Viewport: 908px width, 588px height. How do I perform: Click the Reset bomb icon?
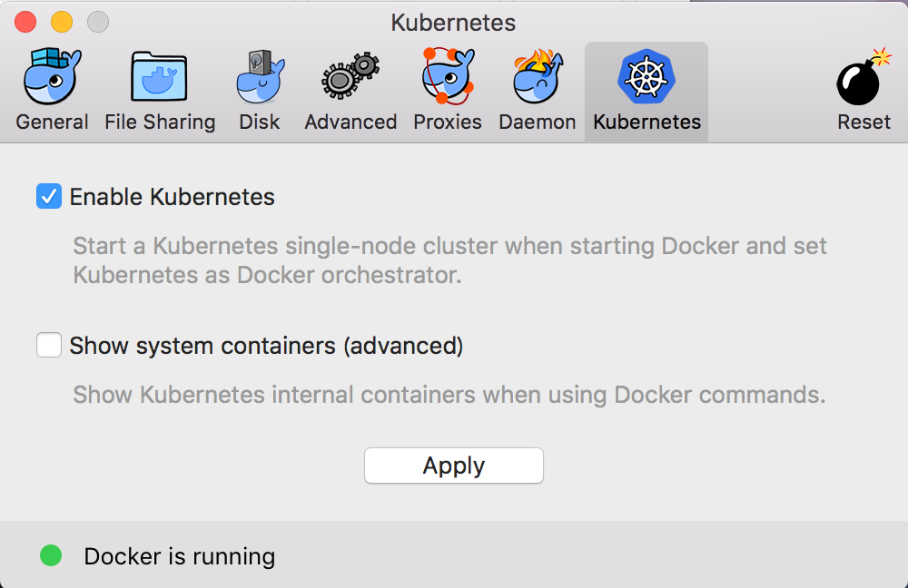[863, 78]
